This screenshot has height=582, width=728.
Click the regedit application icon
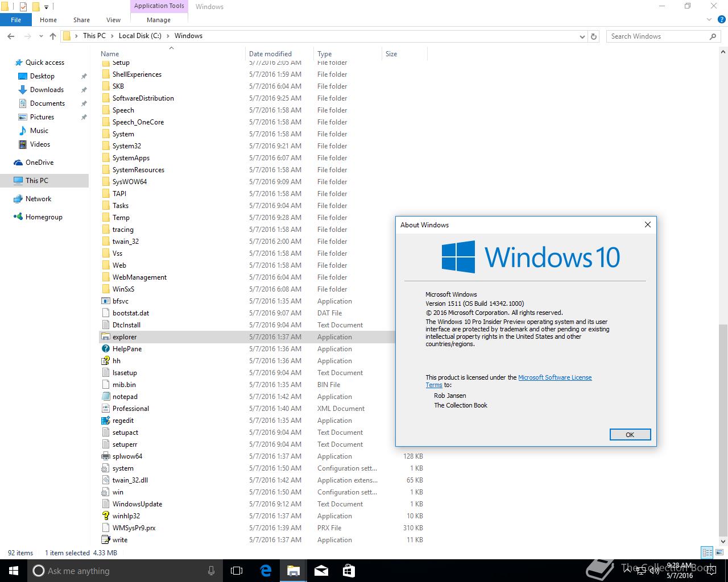pos(105,421)
